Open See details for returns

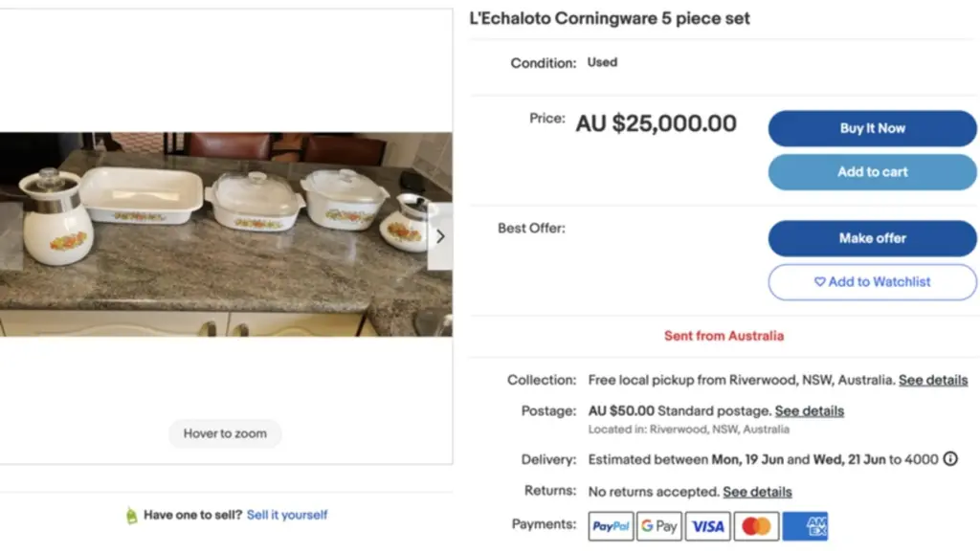[757, 492]
